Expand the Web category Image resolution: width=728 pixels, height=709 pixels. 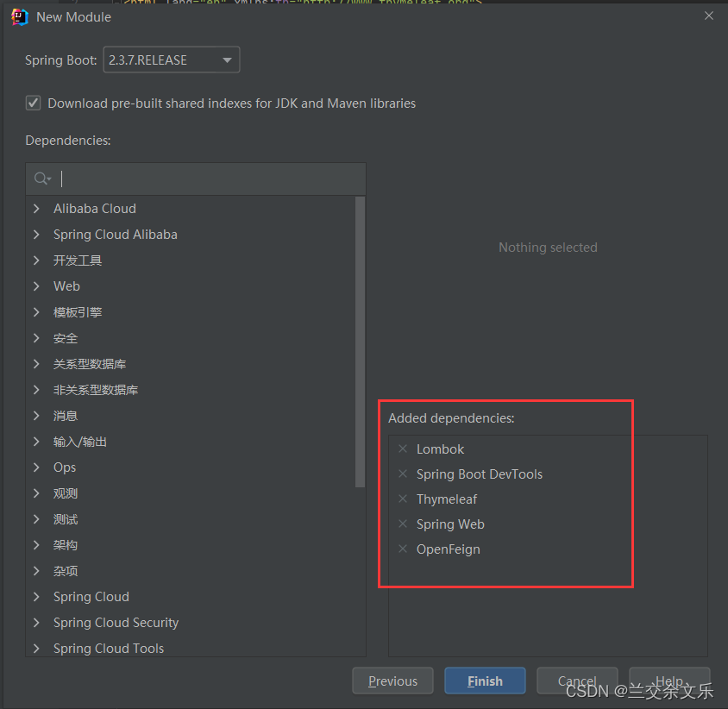click(36, 286)
